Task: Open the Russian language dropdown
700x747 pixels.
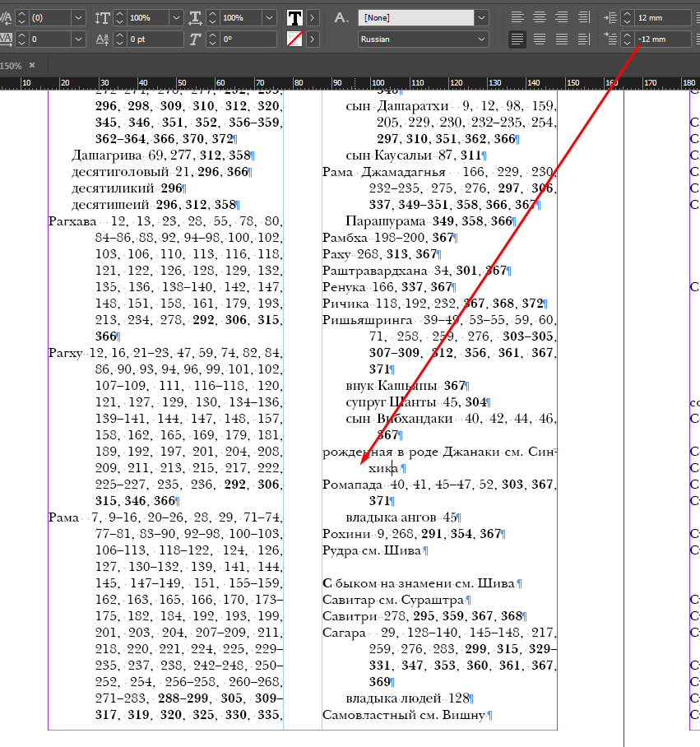Action: 482,39
